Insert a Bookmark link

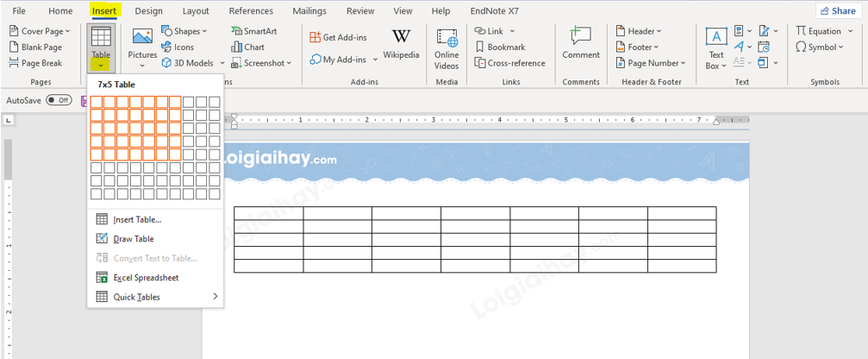pos(499,47)
